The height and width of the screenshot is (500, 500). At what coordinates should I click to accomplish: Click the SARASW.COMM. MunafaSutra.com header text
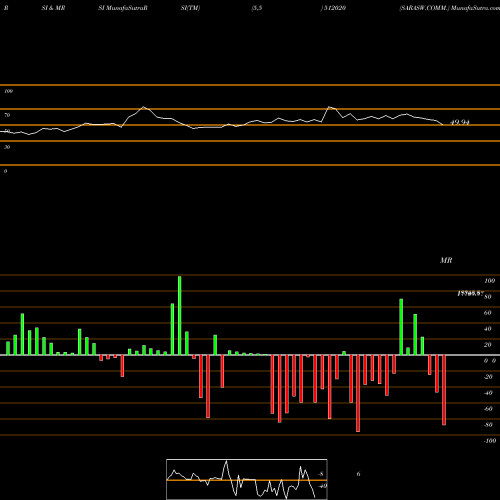449,8
